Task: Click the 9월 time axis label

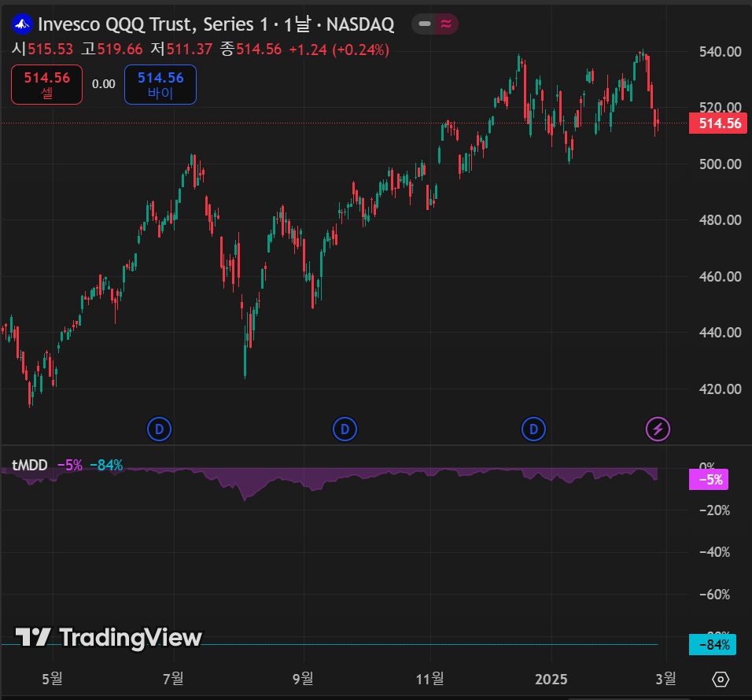Action: [303, 679]
